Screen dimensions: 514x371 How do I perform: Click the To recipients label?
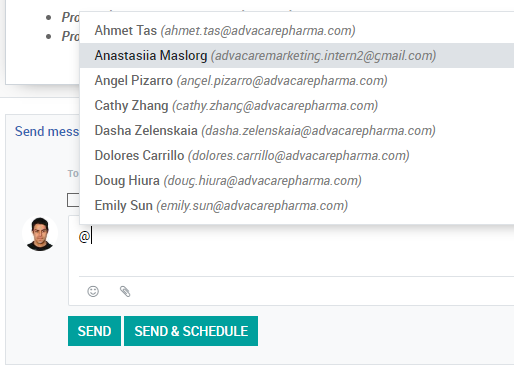pos(73,174)
